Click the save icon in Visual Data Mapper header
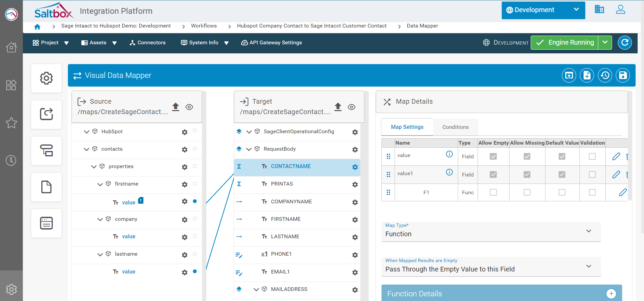The width and height of the screenshot is (644, 301). coord(622,76)
